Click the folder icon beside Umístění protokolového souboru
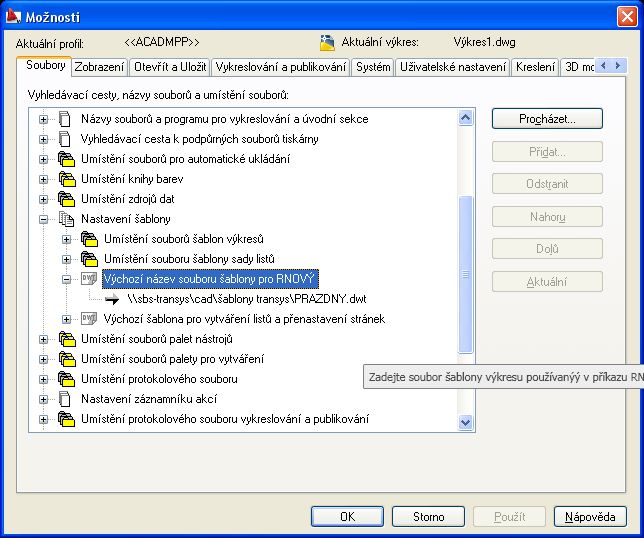Viewport: 644px width, 538px height. (66, 379)
